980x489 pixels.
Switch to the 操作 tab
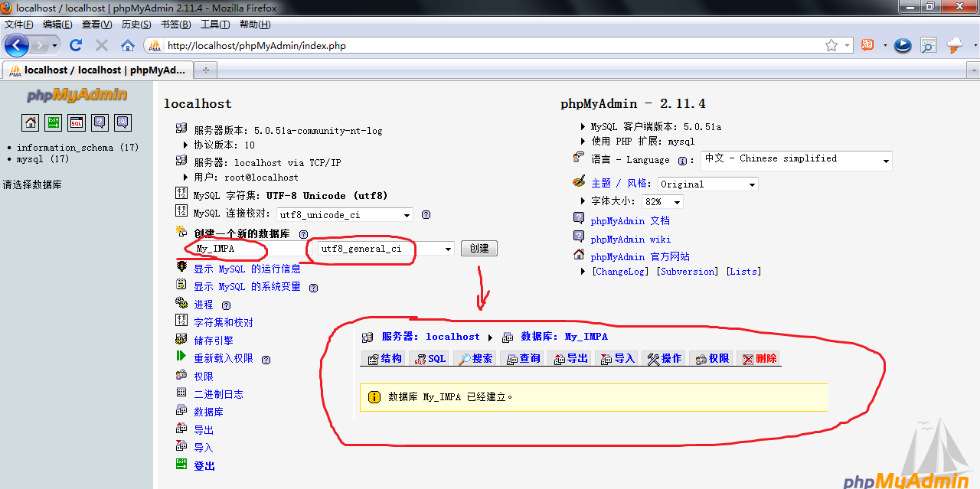coord(664,358)
